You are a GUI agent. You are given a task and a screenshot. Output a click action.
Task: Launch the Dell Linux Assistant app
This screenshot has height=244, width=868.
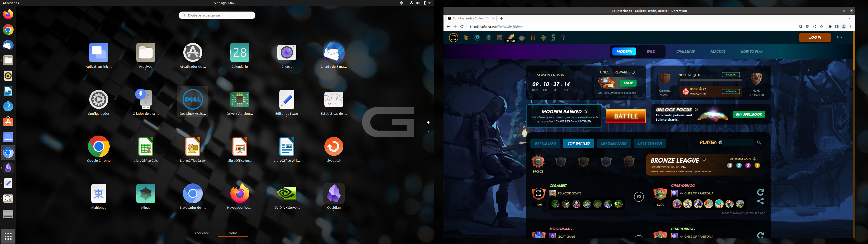(193, 101)
